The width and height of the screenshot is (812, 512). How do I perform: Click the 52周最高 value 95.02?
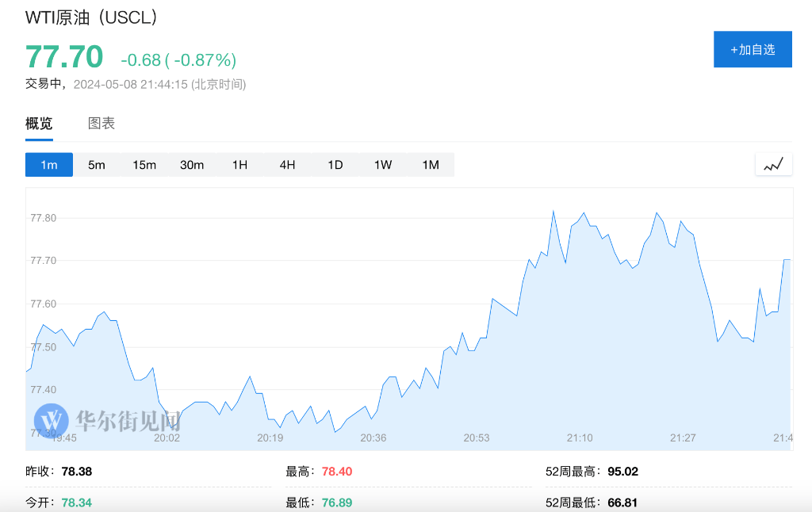pyautogui.click(x=623, y=472)
